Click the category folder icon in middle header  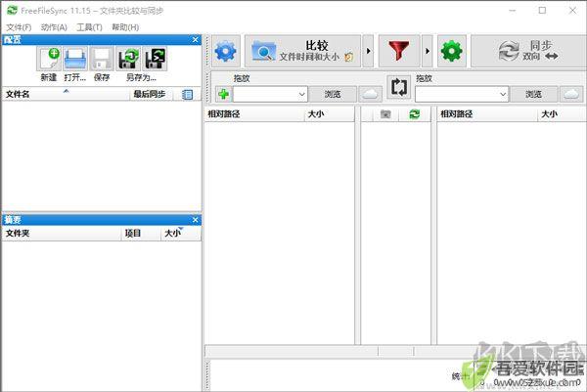tap(385, 114)
